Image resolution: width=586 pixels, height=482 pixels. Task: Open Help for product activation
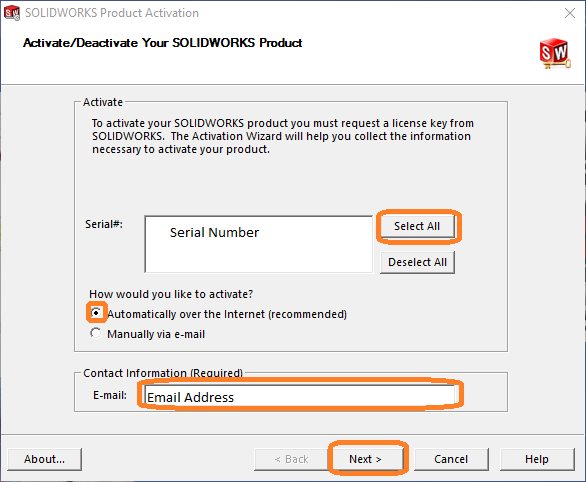click(x=537, y=459)
